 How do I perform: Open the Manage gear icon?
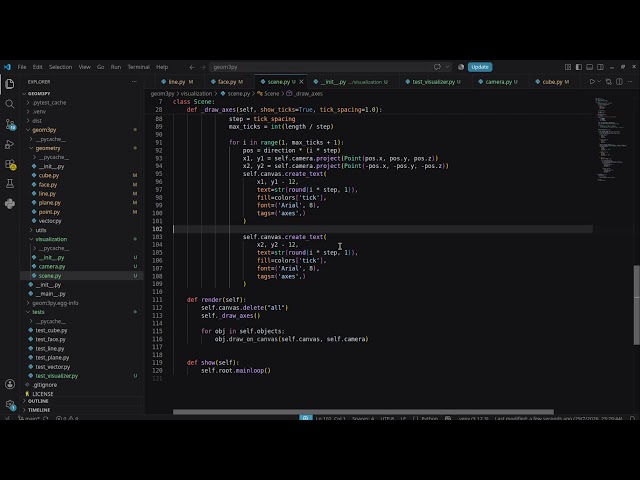pos(10,404)
